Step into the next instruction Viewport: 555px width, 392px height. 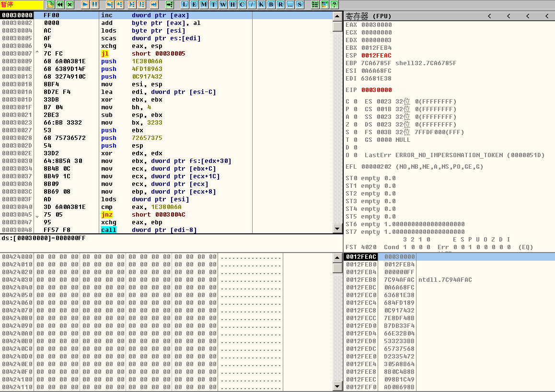[x=110, y=4]
